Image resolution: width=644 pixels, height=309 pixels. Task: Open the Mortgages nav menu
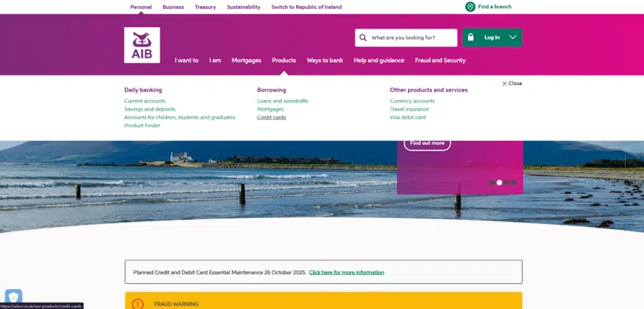(246, 60)
